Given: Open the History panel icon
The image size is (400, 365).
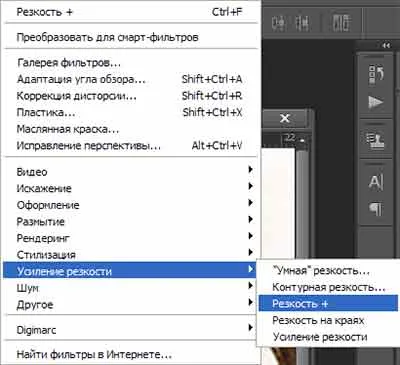Looking at the screenshot, I should (x=376, y=75).
